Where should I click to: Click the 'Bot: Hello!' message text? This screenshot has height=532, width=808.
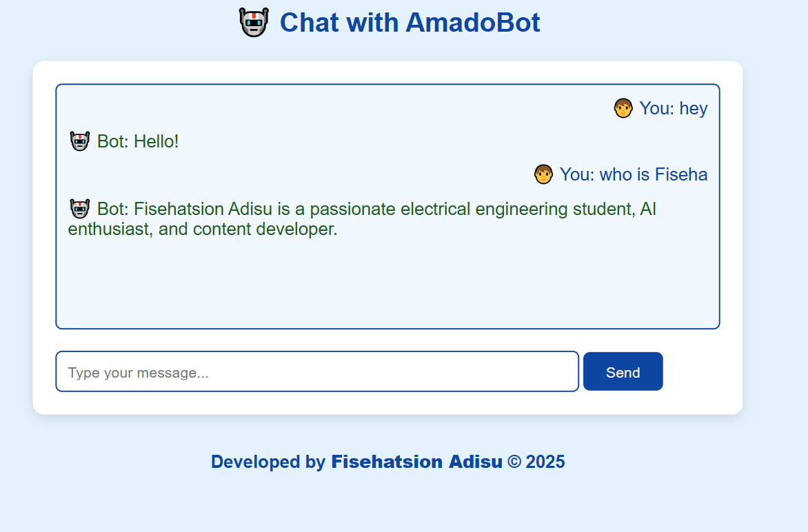pyautogui.click(x=137, y=141)
